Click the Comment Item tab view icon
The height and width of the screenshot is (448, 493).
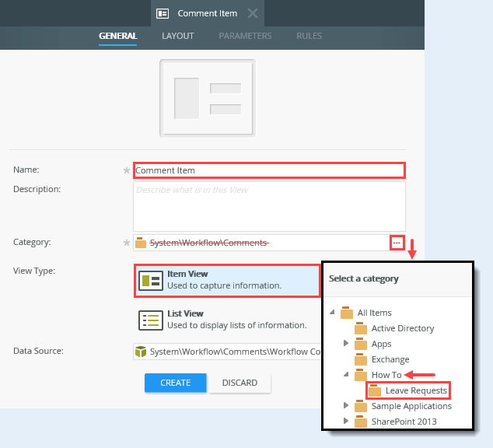pos(163,13)
